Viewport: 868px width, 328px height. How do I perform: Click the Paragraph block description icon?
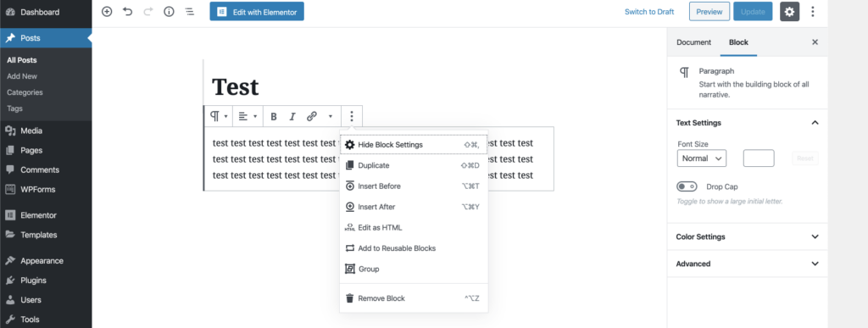coord(685,72)
